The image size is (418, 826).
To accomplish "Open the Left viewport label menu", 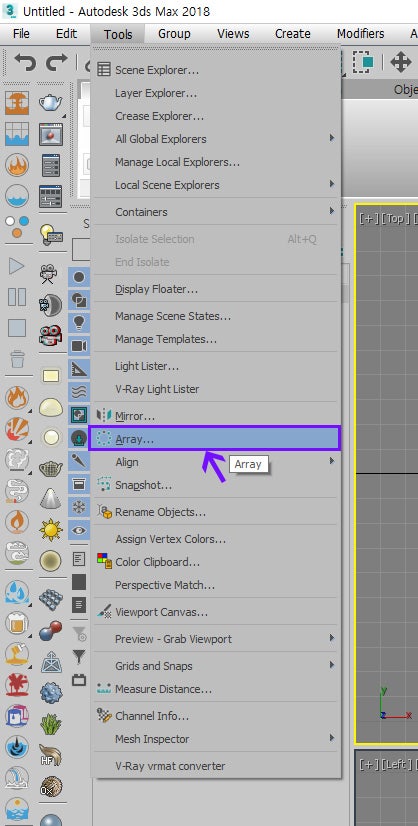I will [x=396, y=764].
